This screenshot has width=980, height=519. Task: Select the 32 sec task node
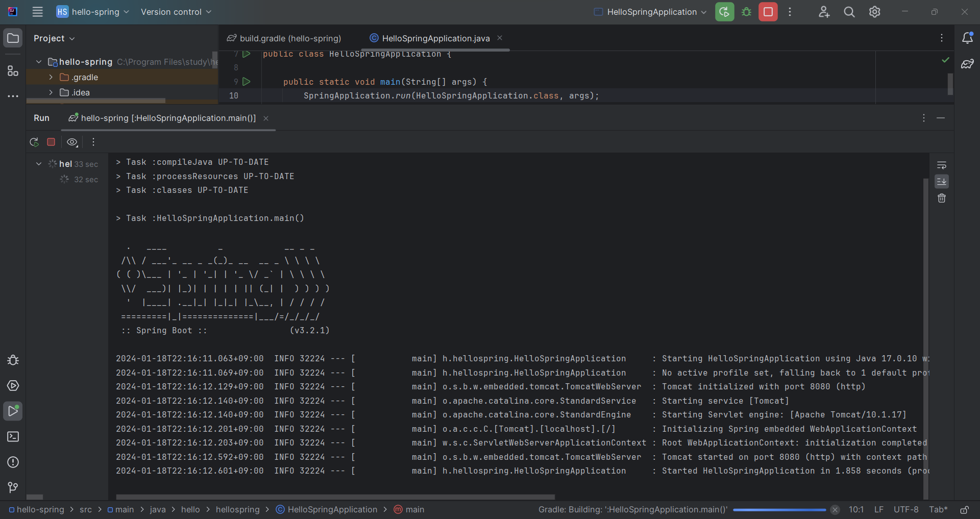pyautogui.click(x=80, y=179)
